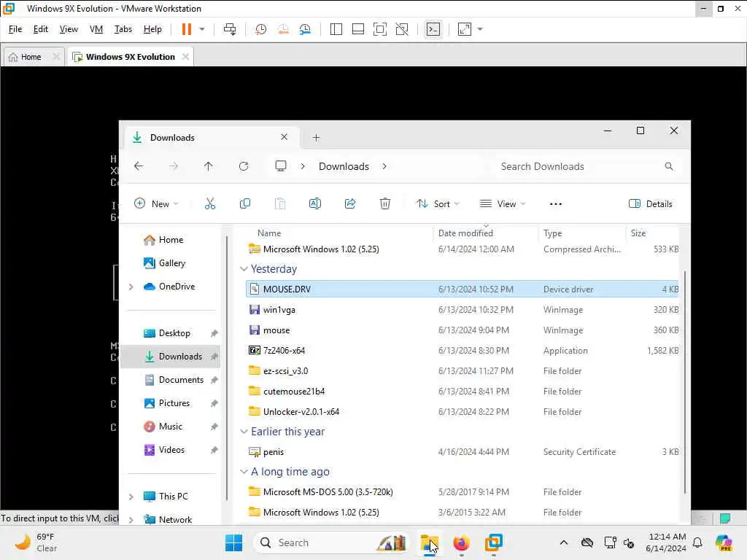Open Firefox from the taskbar
Screen dimensions: 747x560
(x=461, y=542)
